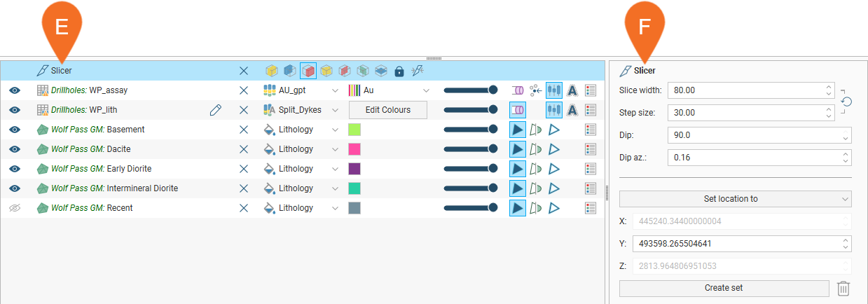Click the Dacite pink colour swatch
The image size is (868, 304).
click(354, 149)
